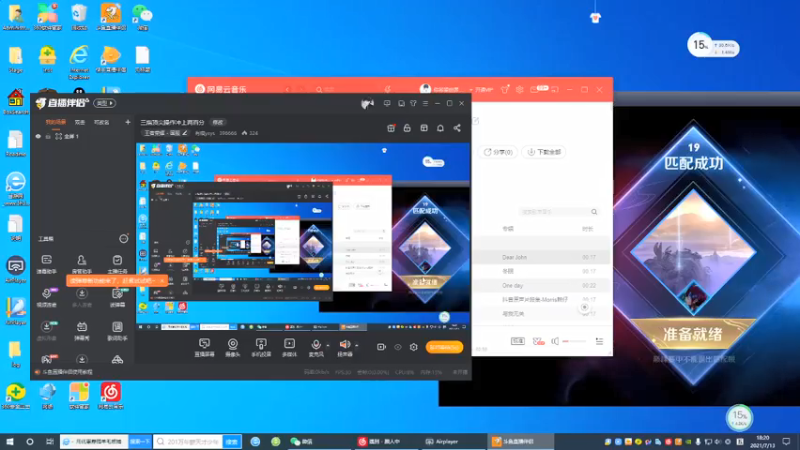Expand the speaker options arrow
The width and height of the screenshot is (800, 450).
pyautogui.click(x=356, y=345)
